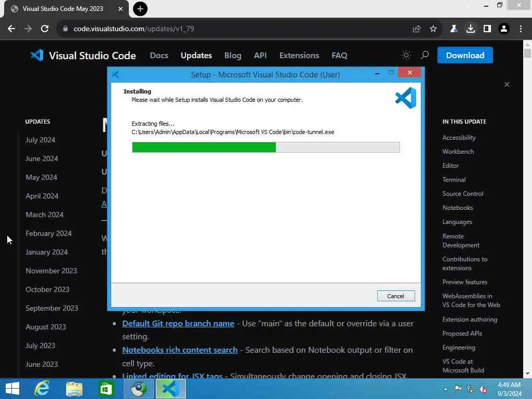Open the Notebooks rich content search link

(180, 350)
